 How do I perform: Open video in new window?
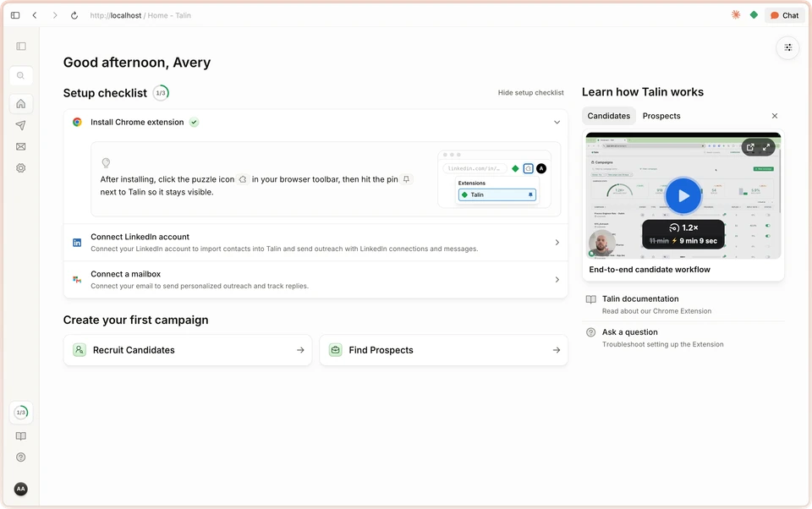(x=750, y=148)
